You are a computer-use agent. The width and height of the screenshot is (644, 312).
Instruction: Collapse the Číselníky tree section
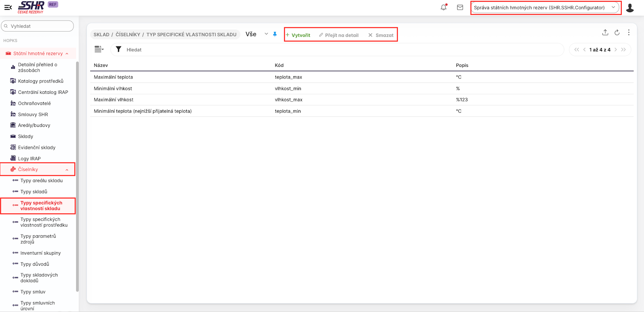pyautogui.click(x=67, y=170)
